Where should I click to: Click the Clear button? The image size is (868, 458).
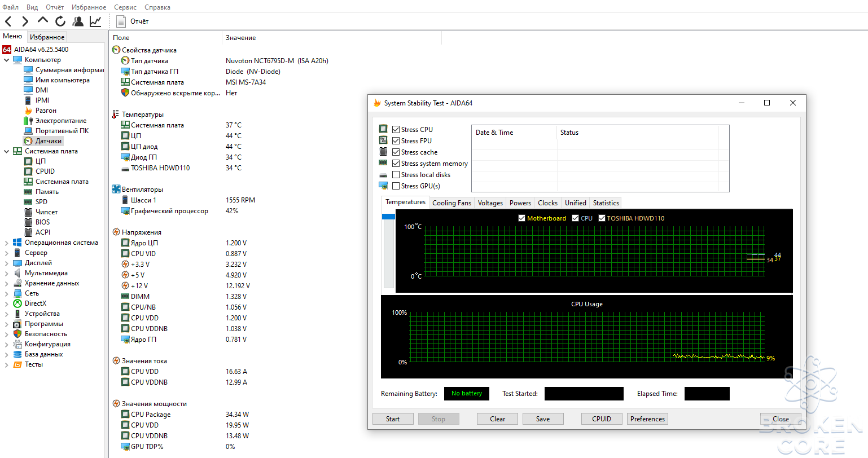[497, 419]
